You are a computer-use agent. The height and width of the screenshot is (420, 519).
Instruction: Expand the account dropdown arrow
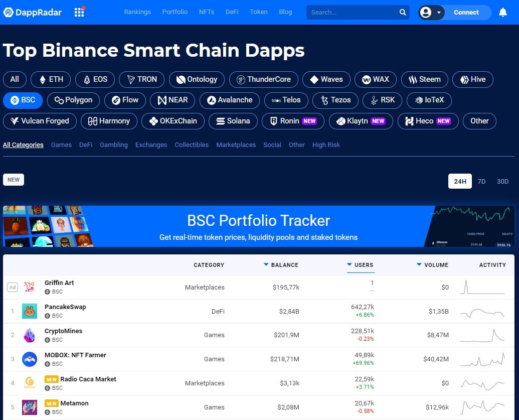point(439,13)
